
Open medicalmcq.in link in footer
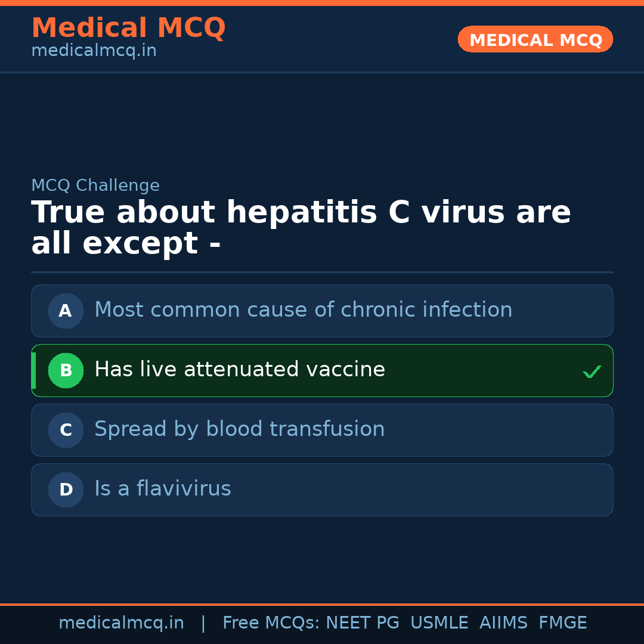click(121, 623)
